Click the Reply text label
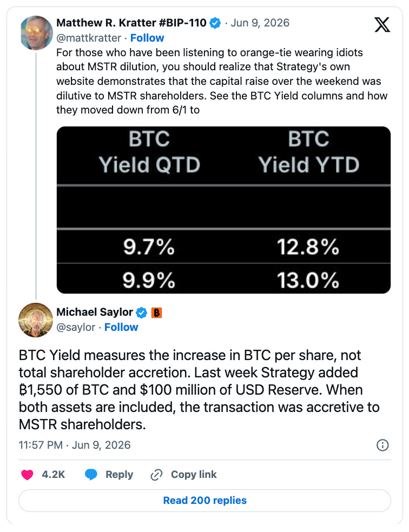 [119, 474]
